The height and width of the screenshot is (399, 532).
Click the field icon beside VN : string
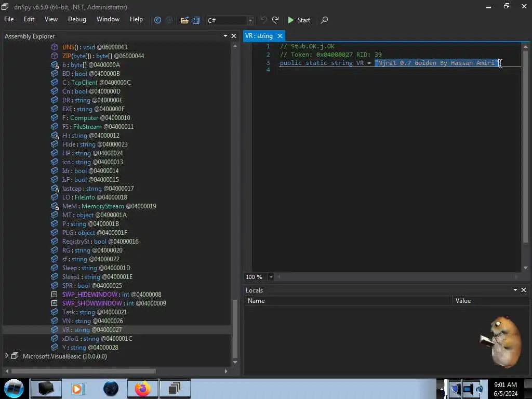(54, 321)
